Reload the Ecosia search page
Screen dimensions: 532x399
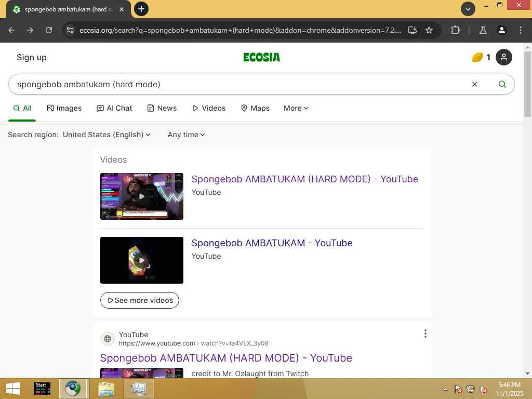point(49,30)
